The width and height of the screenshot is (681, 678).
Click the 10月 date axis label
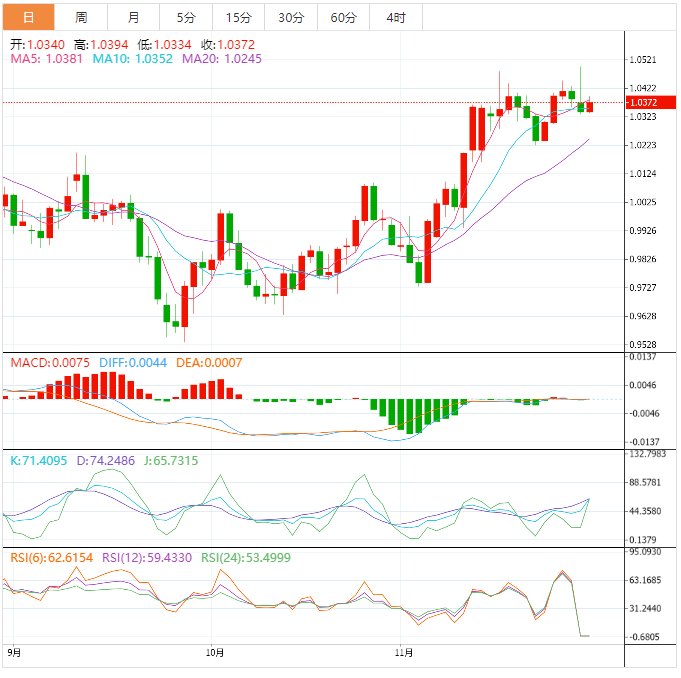215,652
